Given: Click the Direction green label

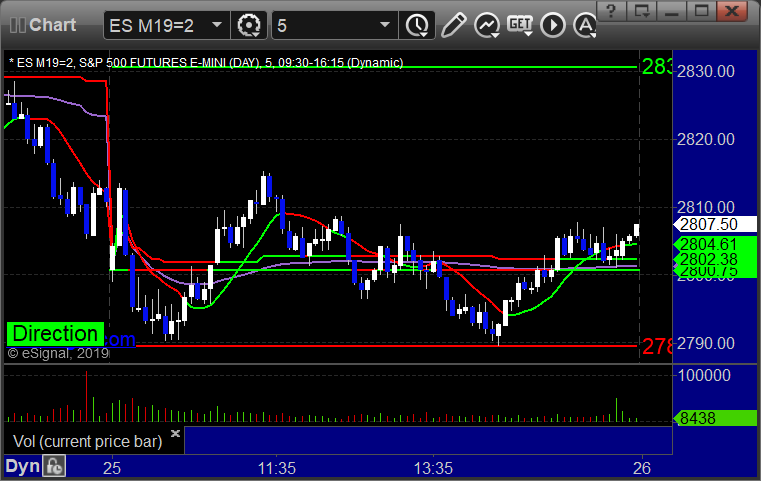Looking at the screenshot, I should [x=55, y=334].
